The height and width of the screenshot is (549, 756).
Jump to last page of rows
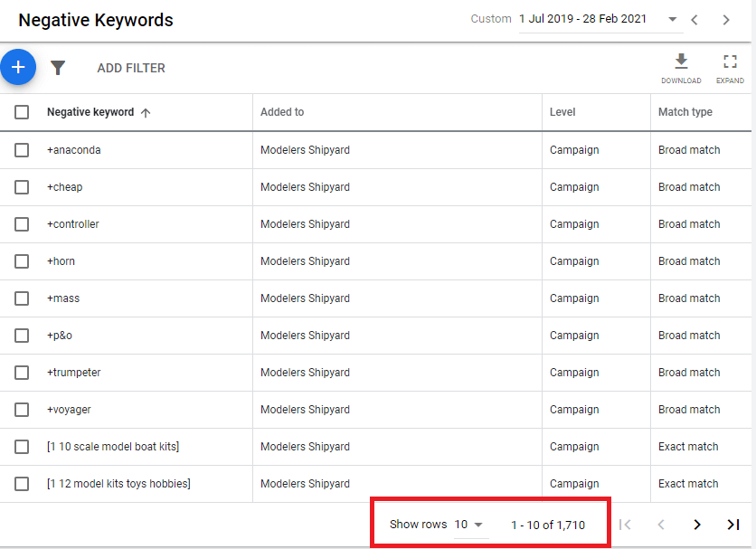[x=732, y=525]
